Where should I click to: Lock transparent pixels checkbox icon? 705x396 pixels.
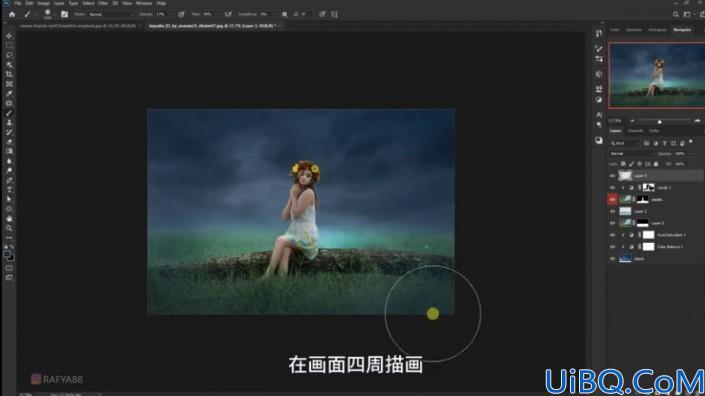[623, 164]
